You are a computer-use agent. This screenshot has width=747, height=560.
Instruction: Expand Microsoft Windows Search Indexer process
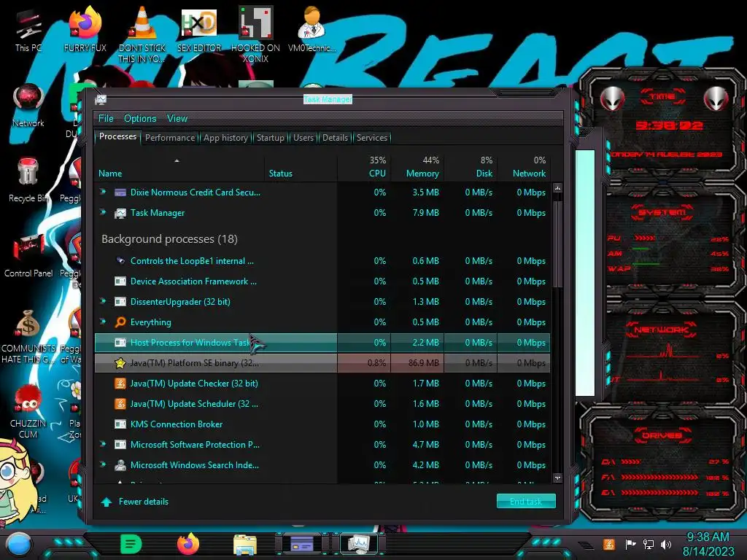(103, 464)
